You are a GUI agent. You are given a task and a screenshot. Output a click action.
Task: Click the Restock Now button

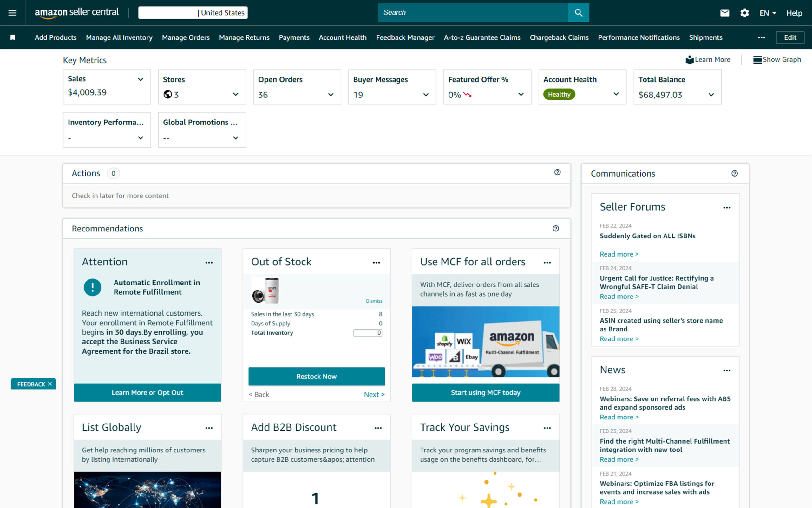click(x=317, y=376)
